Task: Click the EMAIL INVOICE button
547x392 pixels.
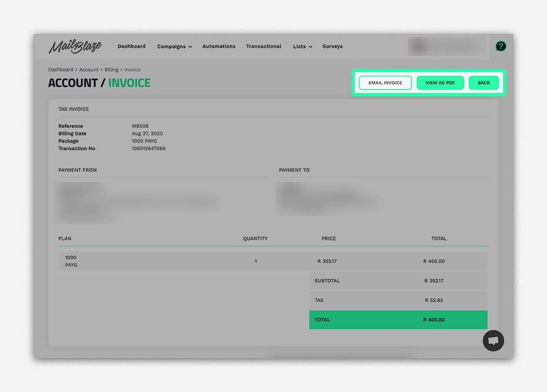Action: (x=385, y=82)
